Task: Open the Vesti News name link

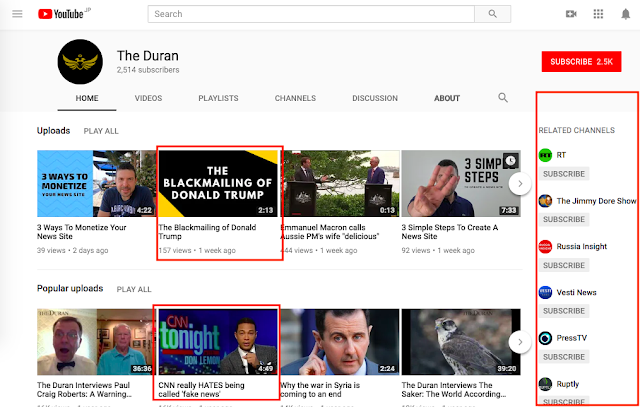Action: [576, 292]
